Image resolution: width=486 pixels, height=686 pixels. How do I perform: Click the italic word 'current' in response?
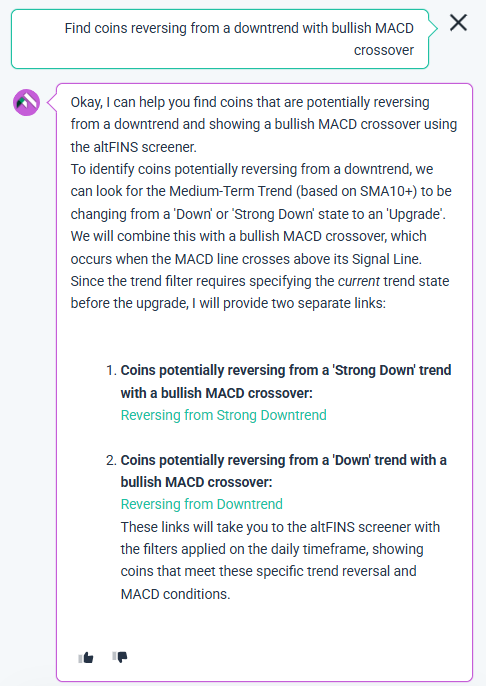(x=359, y=281)
